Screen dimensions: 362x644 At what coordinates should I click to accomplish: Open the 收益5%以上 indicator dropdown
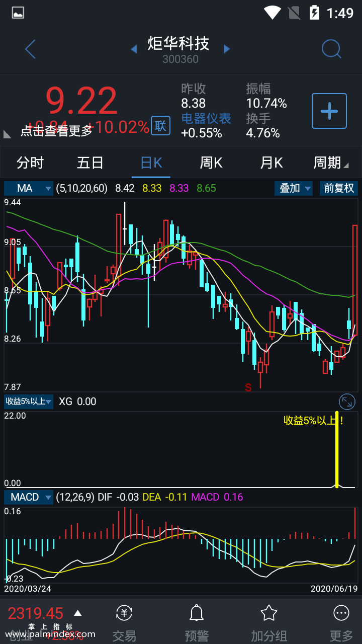click(x=29, y=401)
